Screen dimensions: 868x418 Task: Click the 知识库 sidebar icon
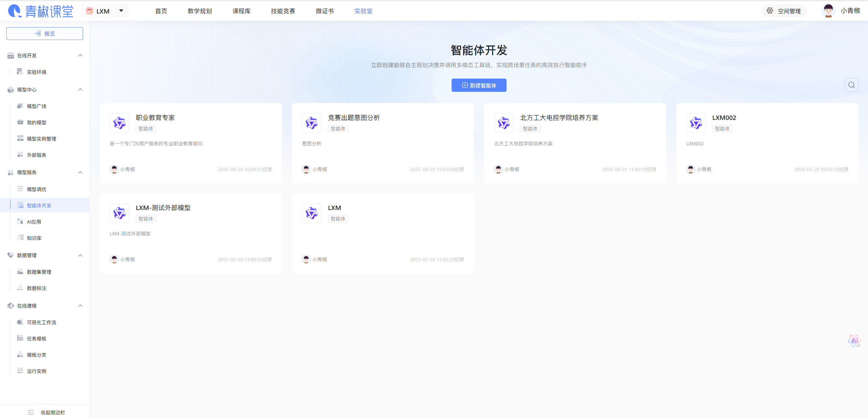click(x=20, y=237)
